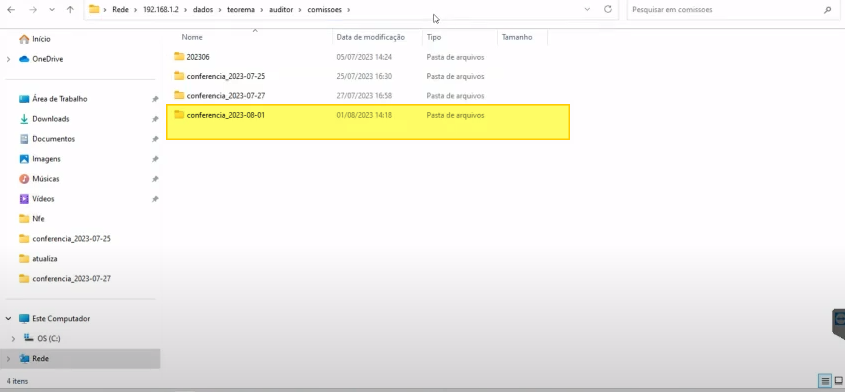Go forward with the Forward arrow
This screenshot has width=845, height=392.
pyautogui.click(x=32, y=10)
